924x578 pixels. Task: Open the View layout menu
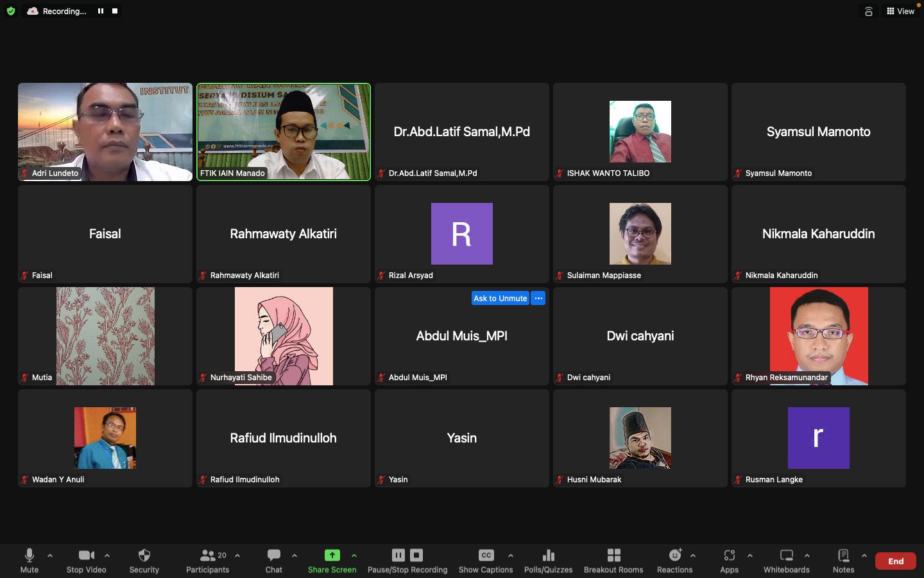point(901,11)
